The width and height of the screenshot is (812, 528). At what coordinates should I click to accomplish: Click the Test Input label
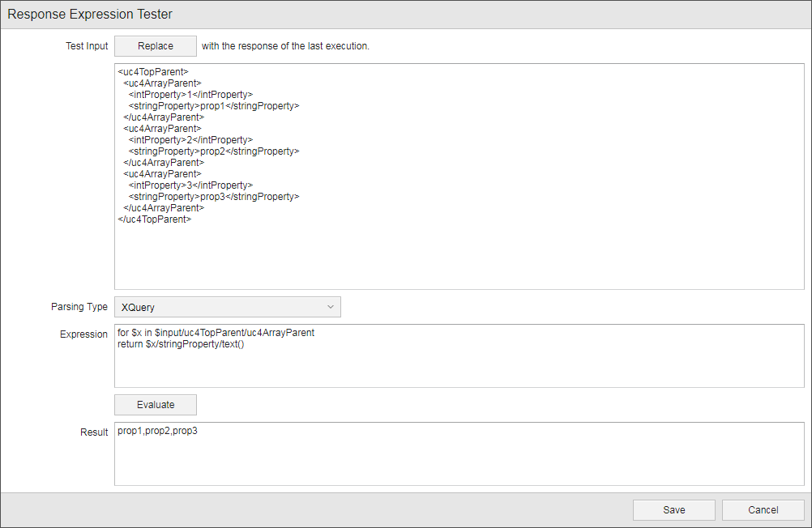(x=87, y=45)
